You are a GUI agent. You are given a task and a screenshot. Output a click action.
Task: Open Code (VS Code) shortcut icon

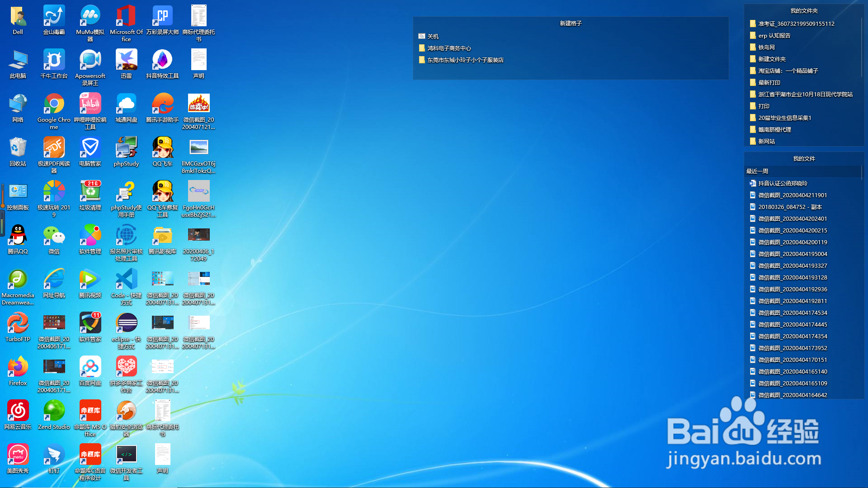(126, 280)
